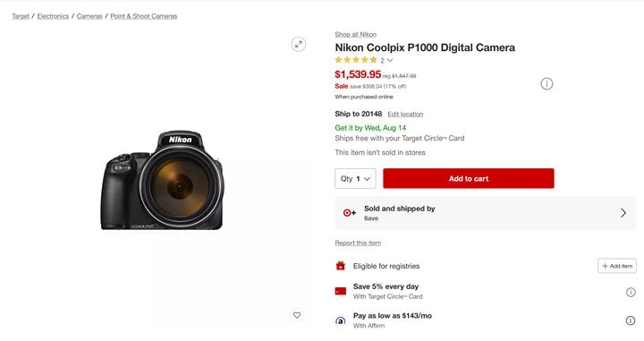This screenshot has height=341, width=644.
Task: Click the Affirm logo icon
Action: (x=341, y=320)
